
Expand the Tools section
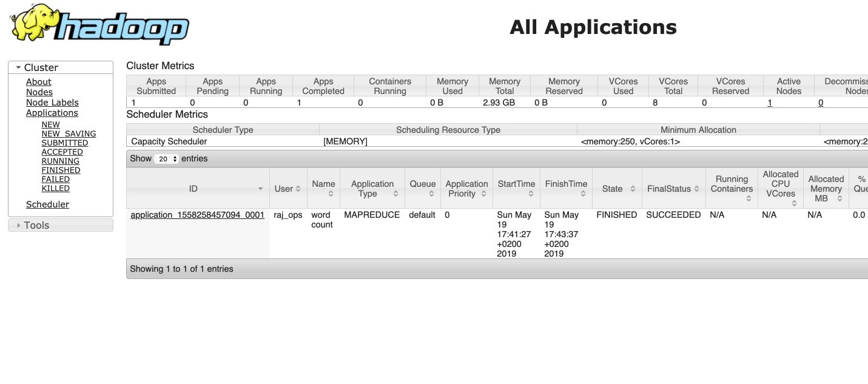[x=61, y=225]
